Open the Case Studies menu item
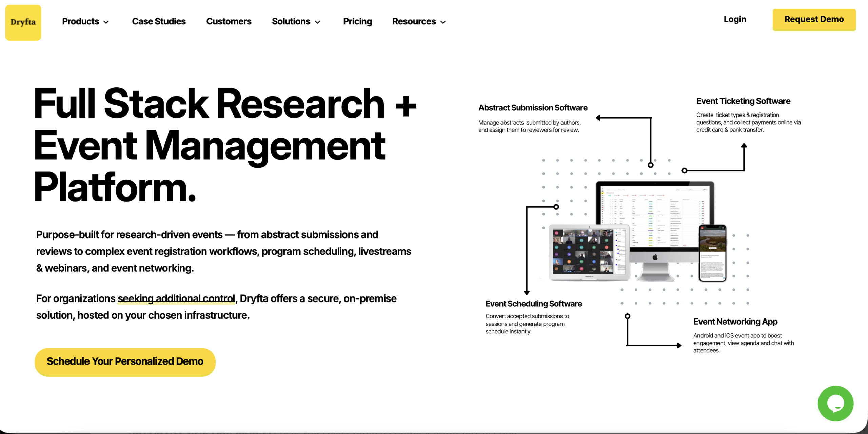868x434 pixels. [x=159, y=21]
